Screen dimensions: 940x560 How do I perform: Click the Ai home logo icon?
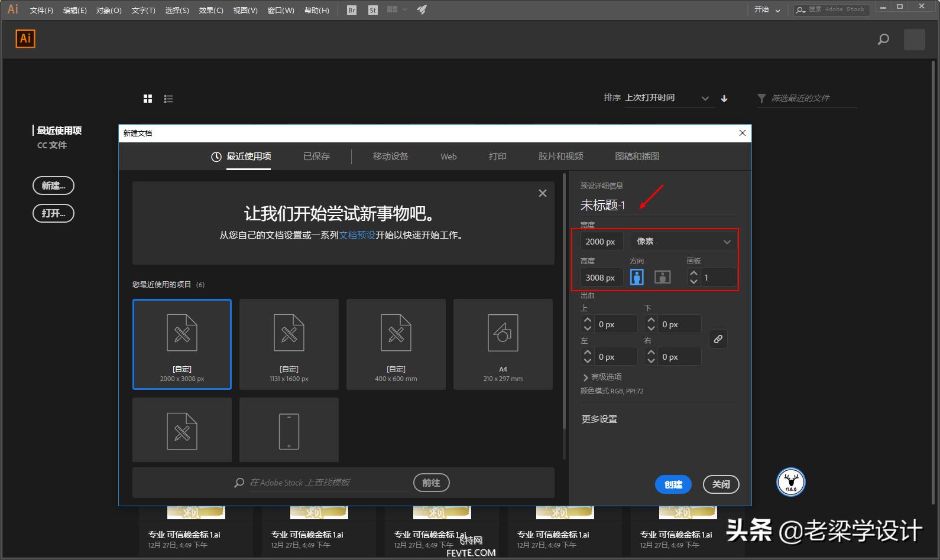click(x=25, y=38)
